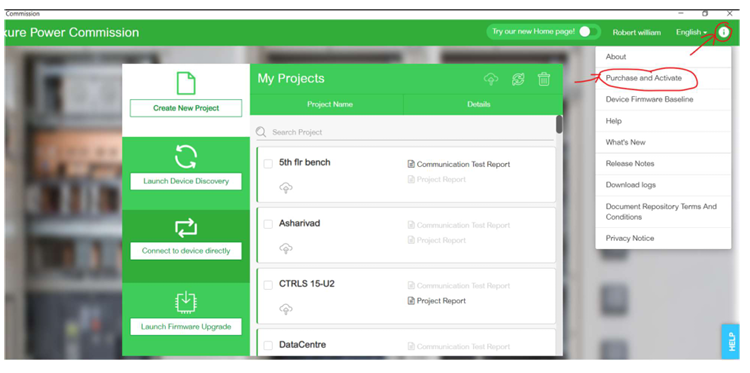
Task: Select the CTRLS 15-U2 project name
Action: click(307, 284)
